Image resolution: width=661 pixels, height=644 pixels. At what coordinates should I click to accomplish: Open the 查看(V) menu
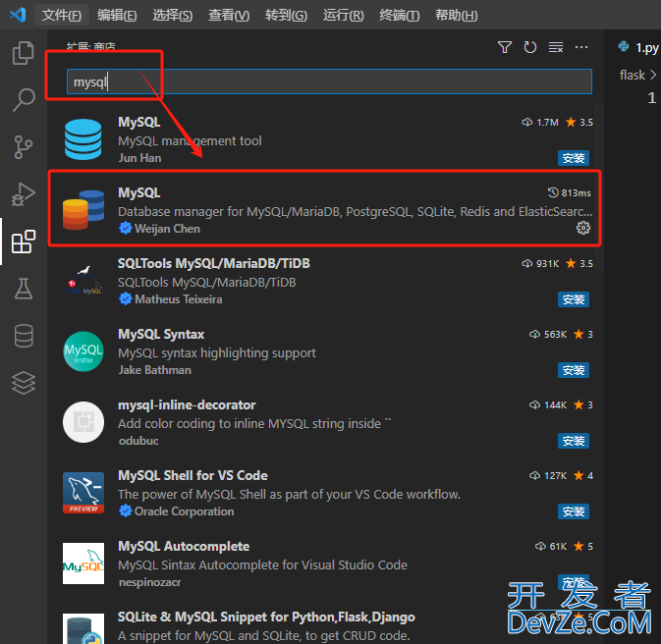[x=229, y=15]
